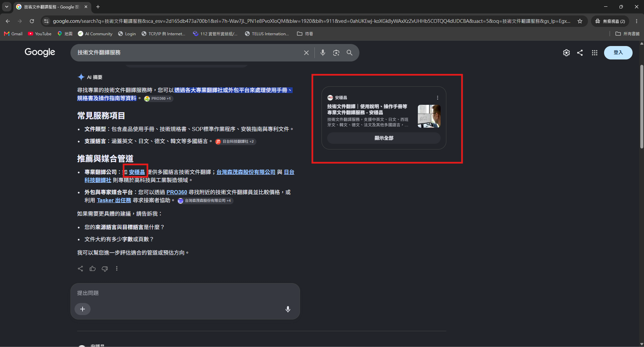
Task: Follow the PRO360 text link
Action: [x=177, y=192]
